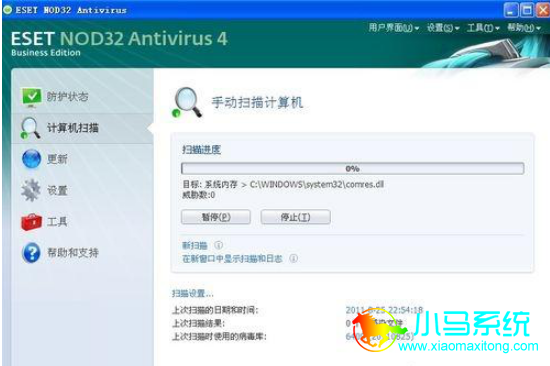Click the 威胁数:0 text
The image size is (550, 366).
199,195
